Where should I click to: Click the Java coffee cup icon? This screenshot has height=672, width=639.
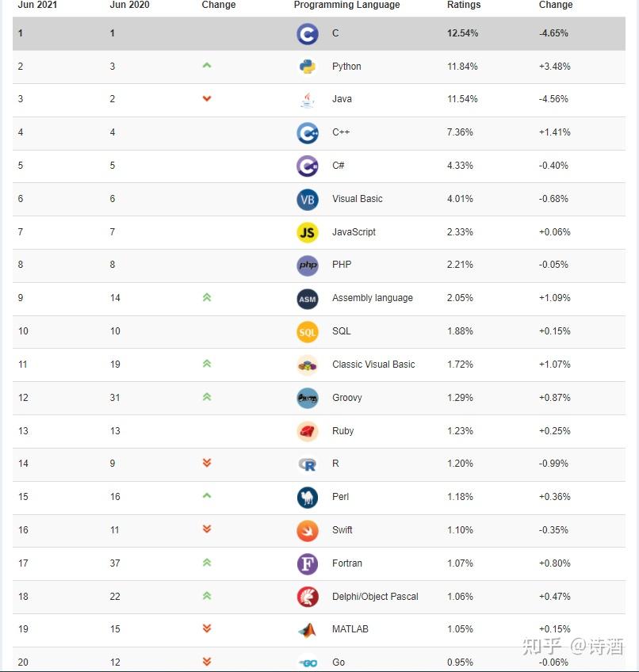pos(308,100)
